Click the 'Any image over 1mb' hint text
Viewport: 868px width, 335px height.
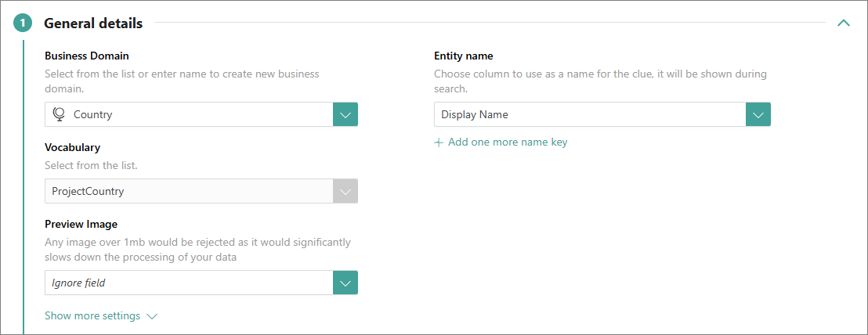(x=197, y=250)
